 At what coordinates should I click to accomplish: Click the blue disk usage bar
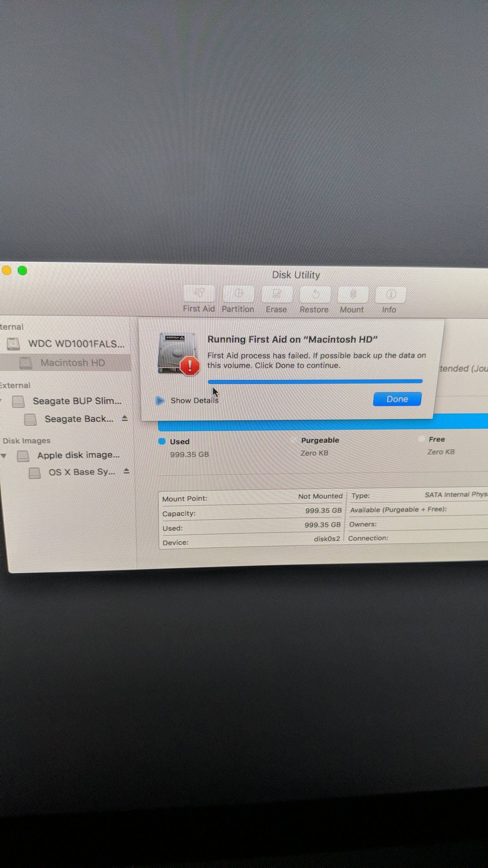(323, 423)
